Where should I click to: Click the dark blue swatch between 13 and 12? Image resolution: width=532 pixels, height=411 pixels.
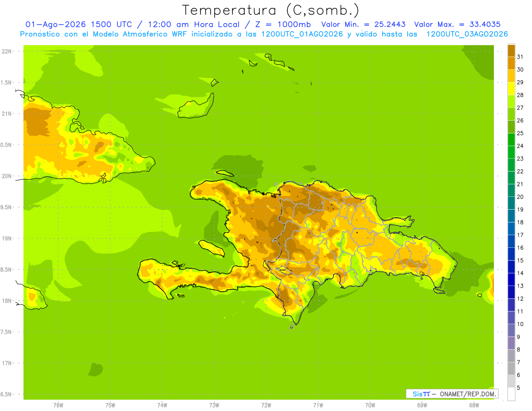[x=511, y=292]
